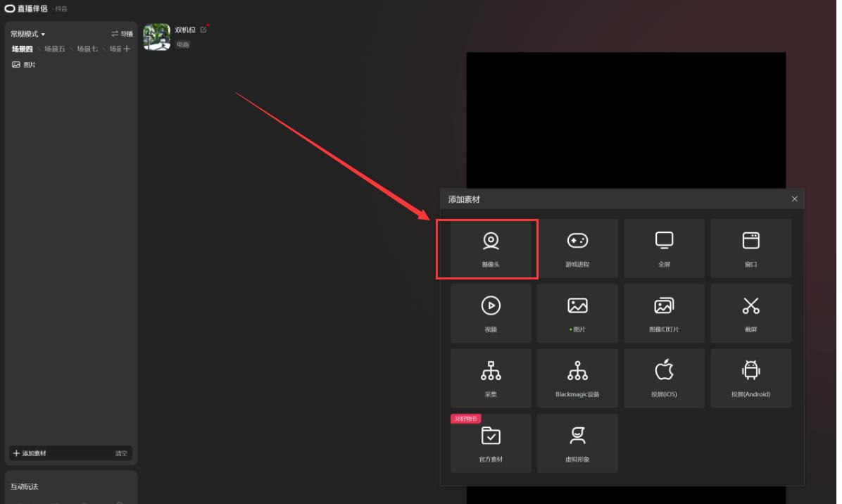
Task: Select 投屏(Android) screen mirroring source
Action: pyautogui.click(x=750, y=379)
